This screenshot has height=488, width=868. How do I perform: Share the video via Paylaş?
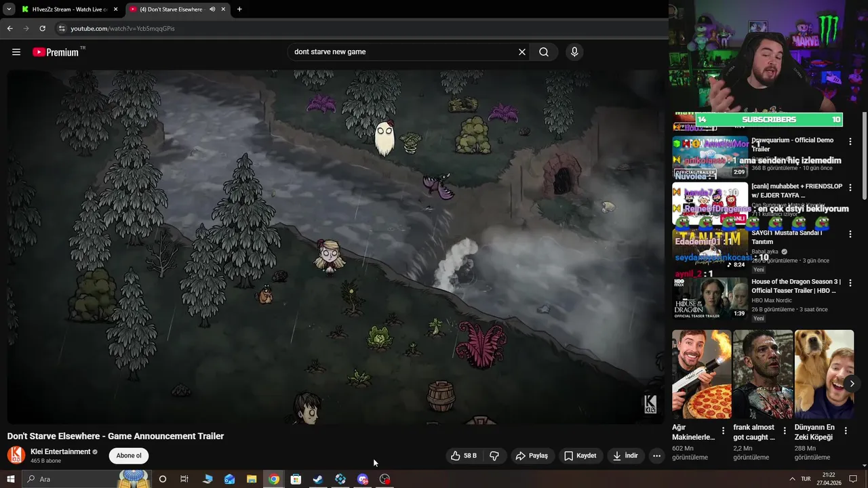(532, 456)
